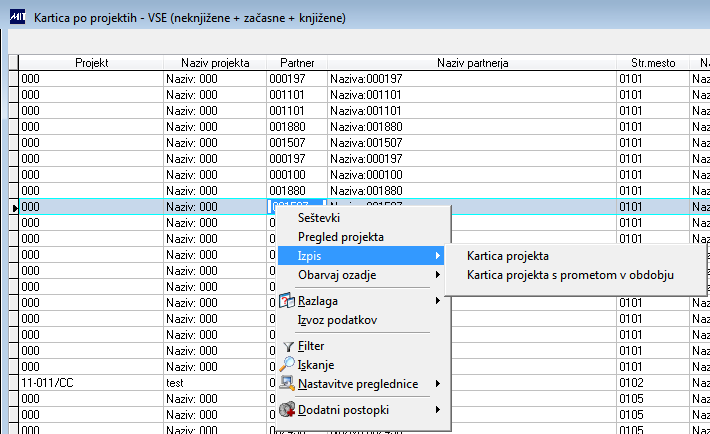
Task: Expand the Dodatni postopki submenu arrow
Action: (x=437, y=410)
